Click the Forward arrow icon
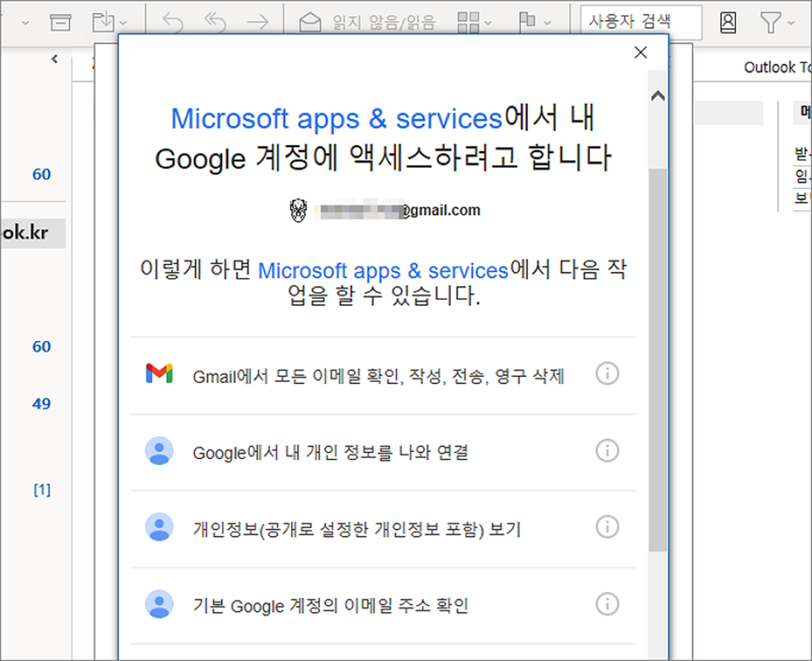The height and width of the screenshot is (661, 812). pyautogui.click(x=258, y=23)
